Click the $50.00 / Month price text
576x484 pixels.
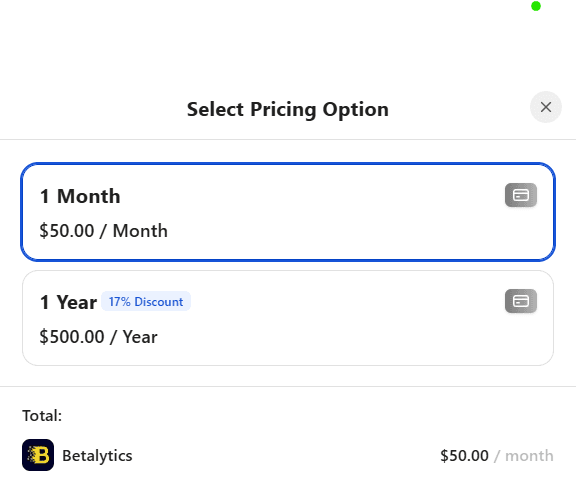104,231
